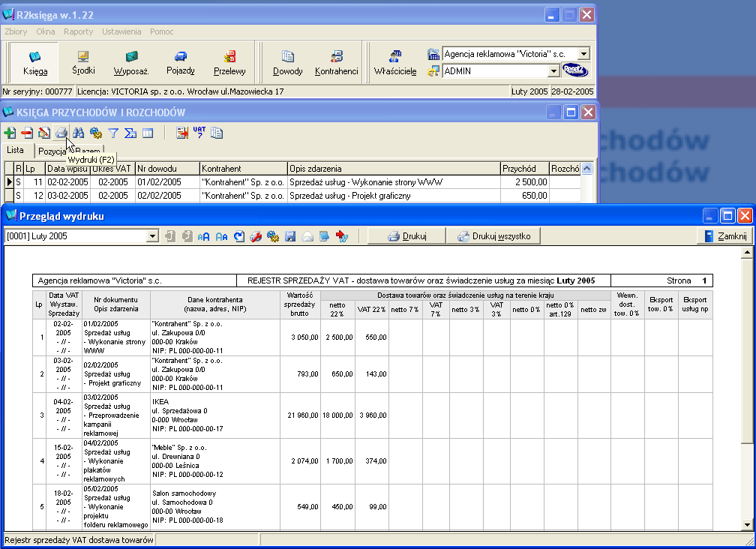Switch to the Lista tab

(16, 150)
